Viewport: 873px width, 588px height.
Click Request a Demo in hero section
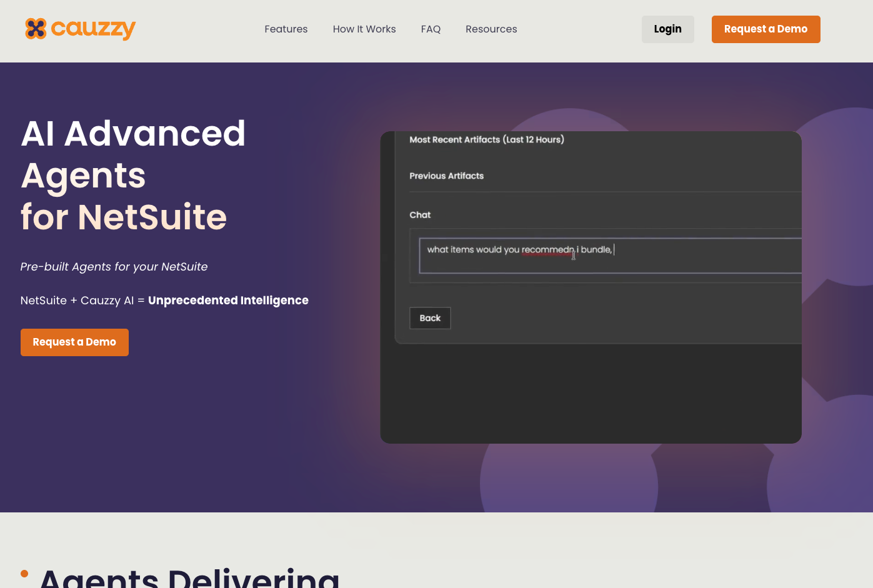tap(74, 342)
